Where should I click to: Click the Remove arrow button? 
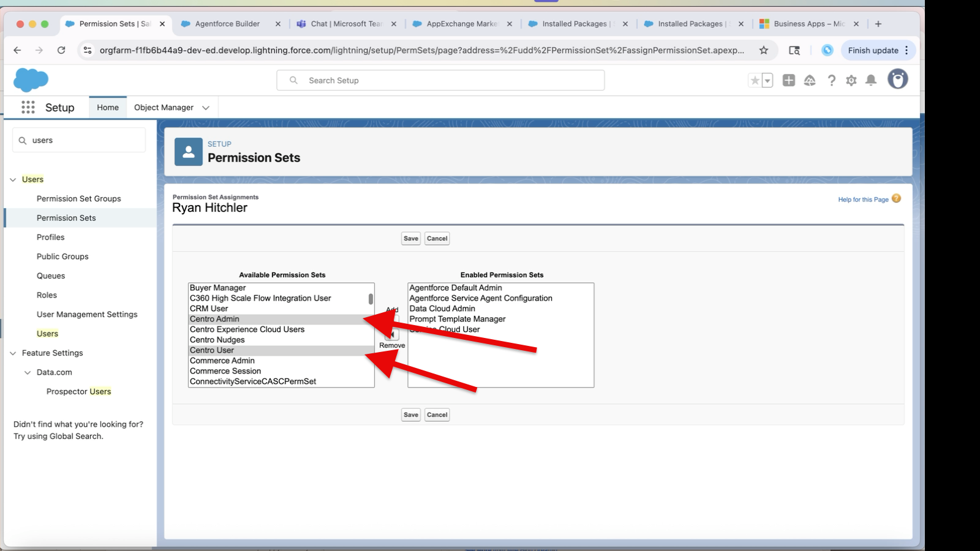tap(392, 334)
